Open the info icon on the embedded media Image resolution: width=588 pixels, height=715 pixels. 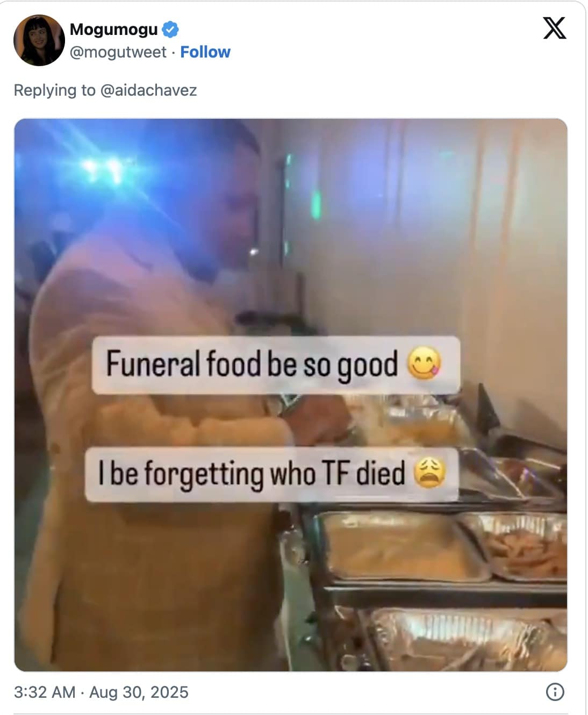click(x=555, y=693)
